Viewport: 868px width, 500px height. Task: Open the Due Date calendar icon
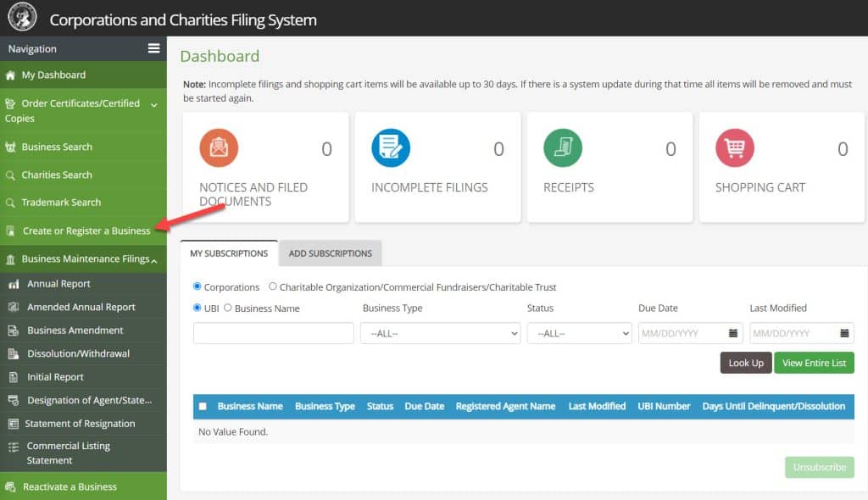coord(735,333)
